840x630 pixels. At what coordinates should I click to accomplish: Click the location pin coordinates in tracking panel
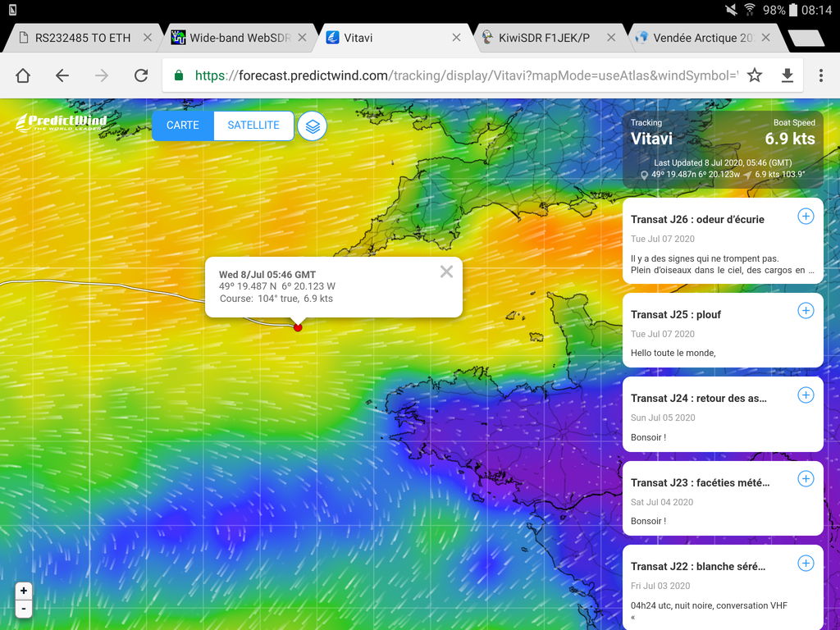(x=696, y=175)
